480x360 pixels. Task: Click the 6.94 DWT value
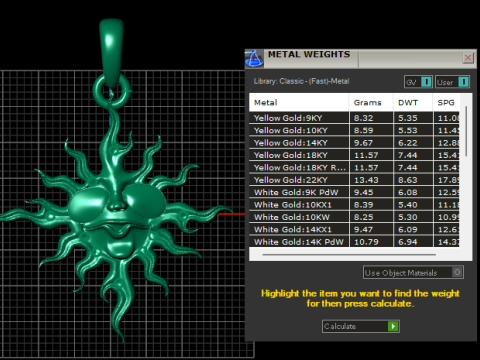click(x=408, y=242)
